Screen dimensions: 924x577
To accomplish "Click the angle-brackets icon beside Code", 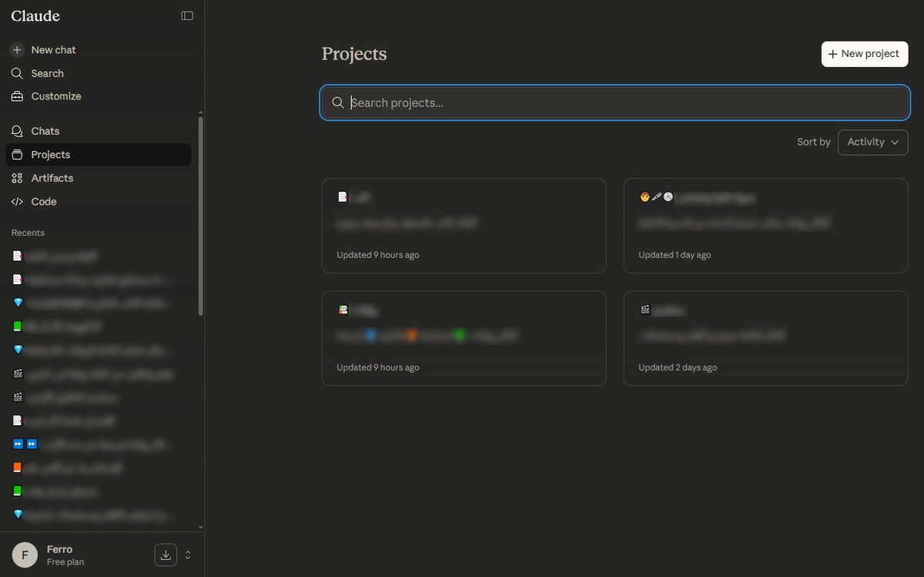I will click(x=17, y=201).
